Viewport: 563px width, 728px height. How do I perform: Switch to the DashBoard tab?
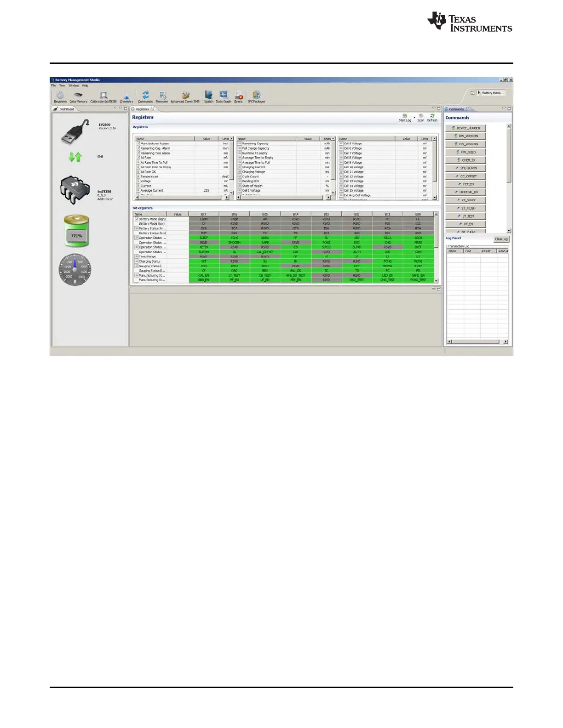[x=64, y=109]
